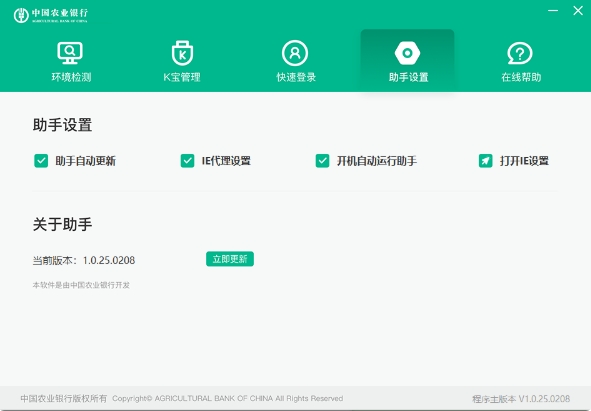
Task: Go to the 在线帮助 tab label
Action: pyautogui.click(x=521, y=77)
